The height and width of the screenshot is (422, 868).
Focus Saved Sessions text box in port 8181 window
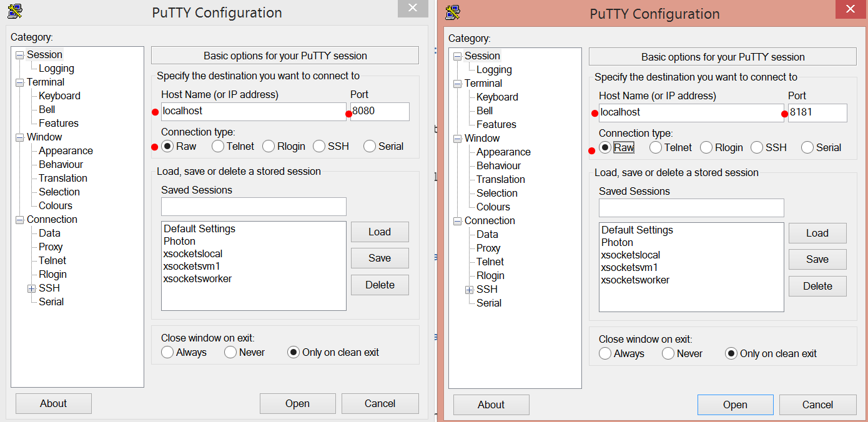pyautogui.click(x=691, y=208)
